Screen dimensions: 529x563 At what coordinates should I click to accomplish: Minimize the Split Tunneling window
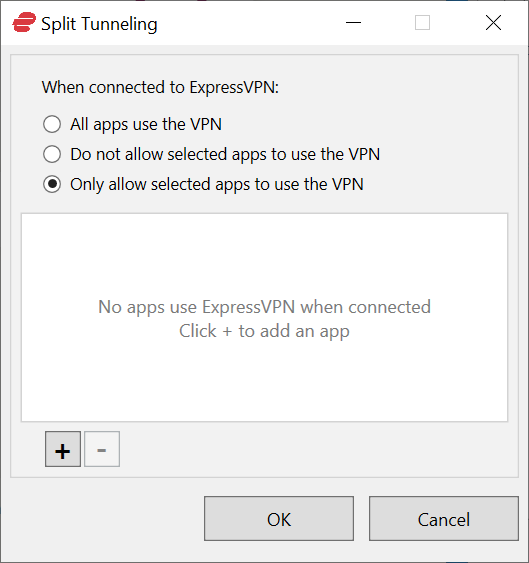click(x=353, y=23)
